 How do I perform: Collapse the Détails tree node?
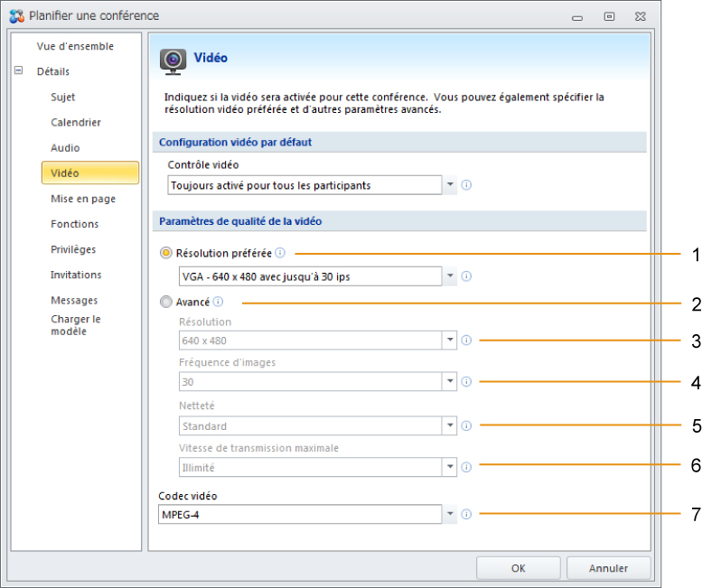18,70
